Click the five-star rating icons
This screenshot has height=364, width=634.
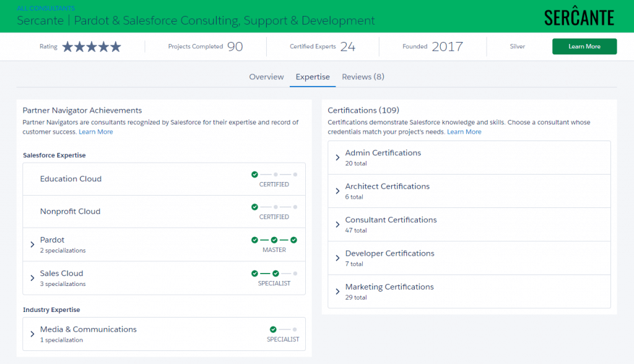point(92,46)
